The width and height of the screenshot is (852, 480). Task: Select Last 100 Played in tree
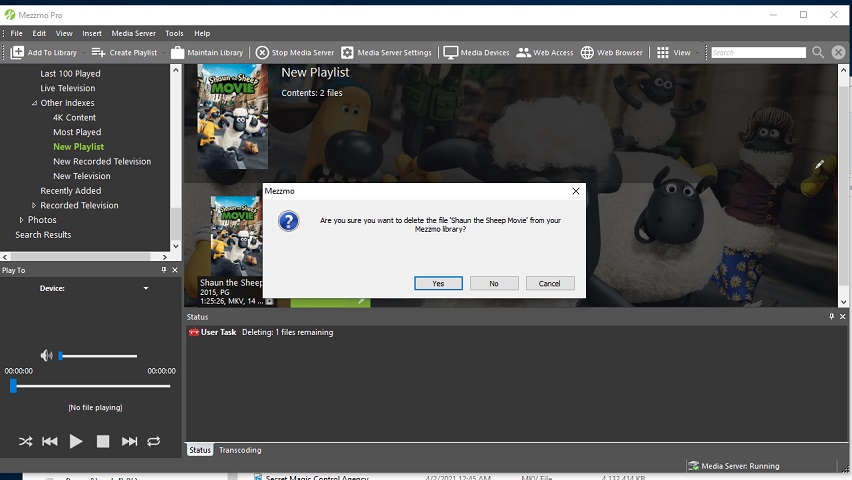tap(70, 73)
